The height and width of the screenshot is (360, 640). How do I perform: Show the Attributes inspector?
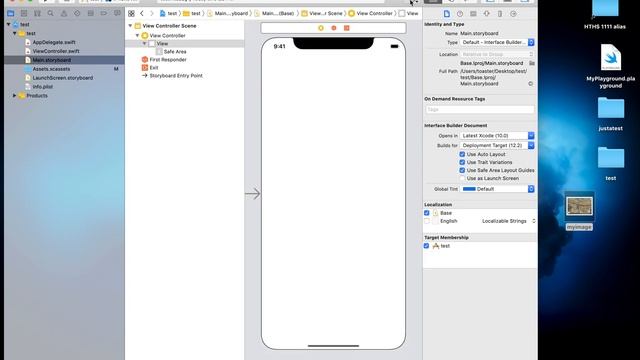tap(487, 14)
